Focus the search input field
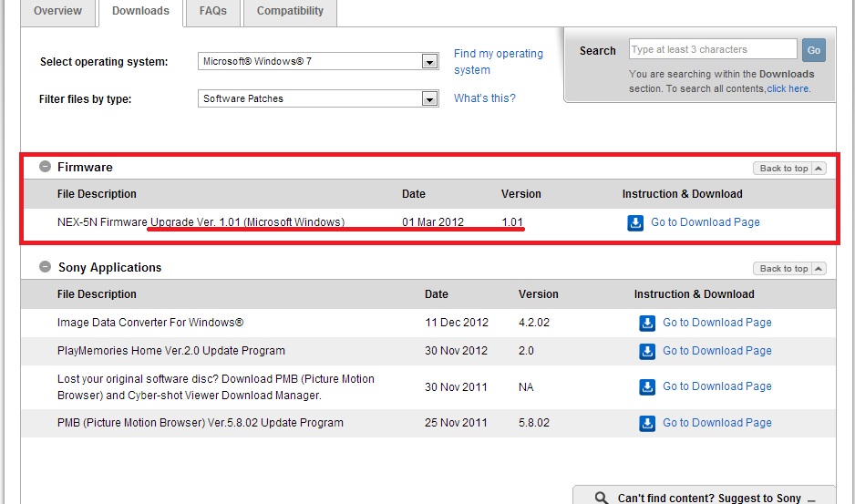This screenshot has height=504, width=855. (713, 49)
